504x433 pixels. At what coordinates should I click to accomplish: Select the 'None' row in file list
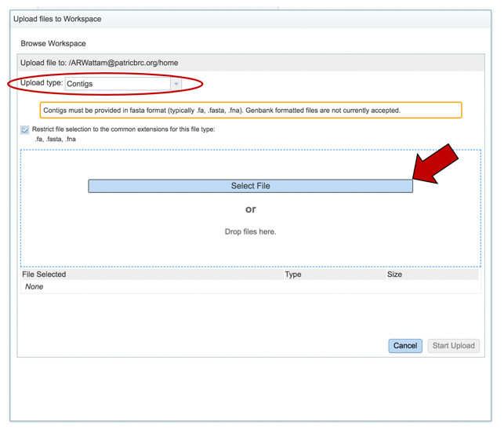[34, 287]
